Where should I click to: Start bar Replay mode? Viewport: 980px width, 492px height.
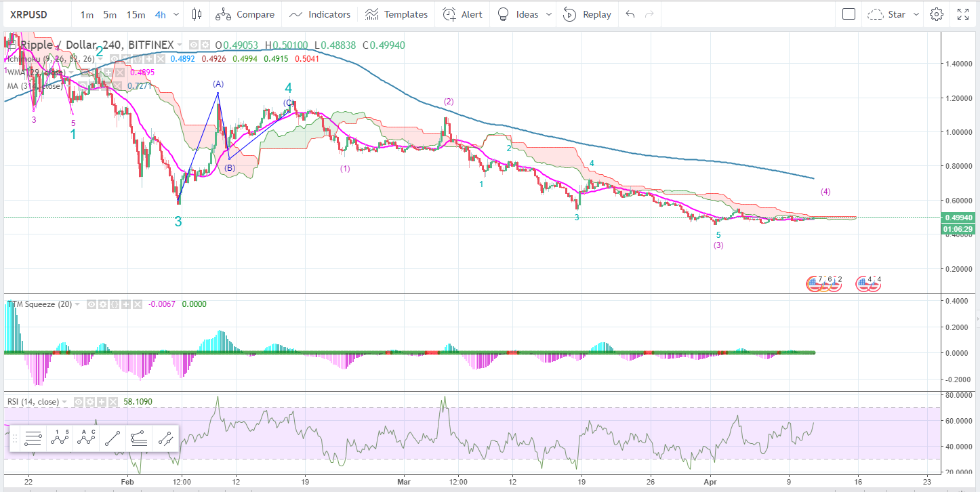(587, 14)
